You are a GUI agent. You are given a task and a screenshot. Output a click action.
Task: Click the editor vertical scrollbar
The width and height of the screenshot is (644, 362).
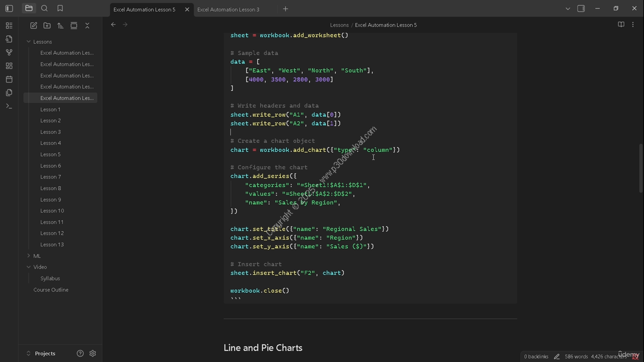pyautogui.click(x=641, y=168)
